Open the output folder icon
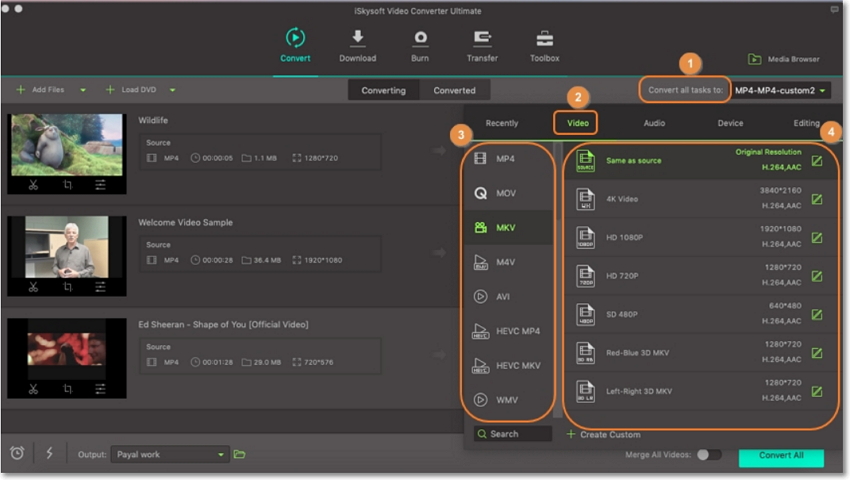 [x=240, y=454]
